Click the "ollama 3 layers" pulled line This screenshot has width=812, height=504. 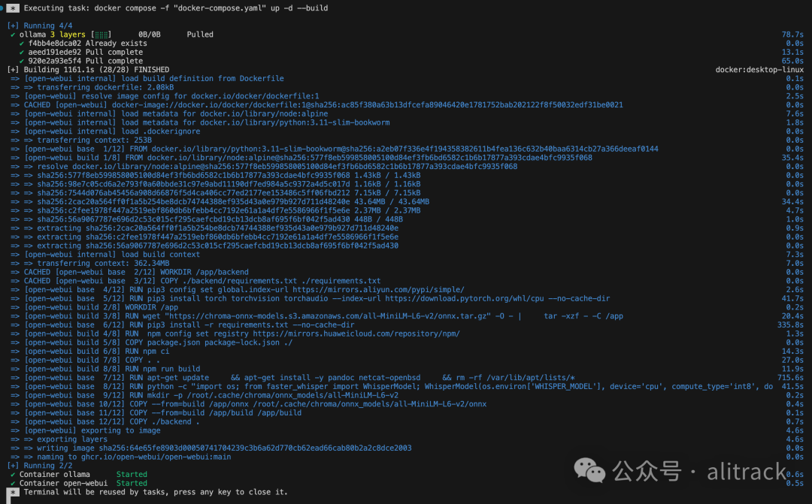click(x=111, y=34)
